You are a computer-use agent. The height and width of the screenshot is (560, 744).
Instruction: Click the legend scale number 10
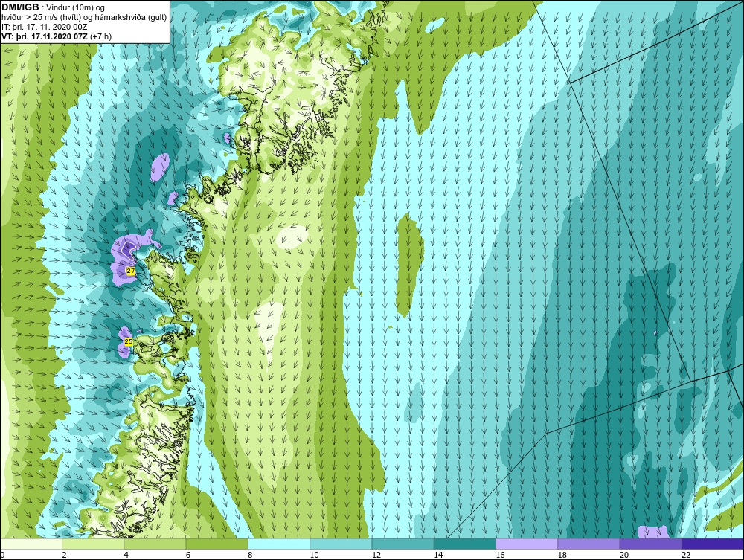314,556
